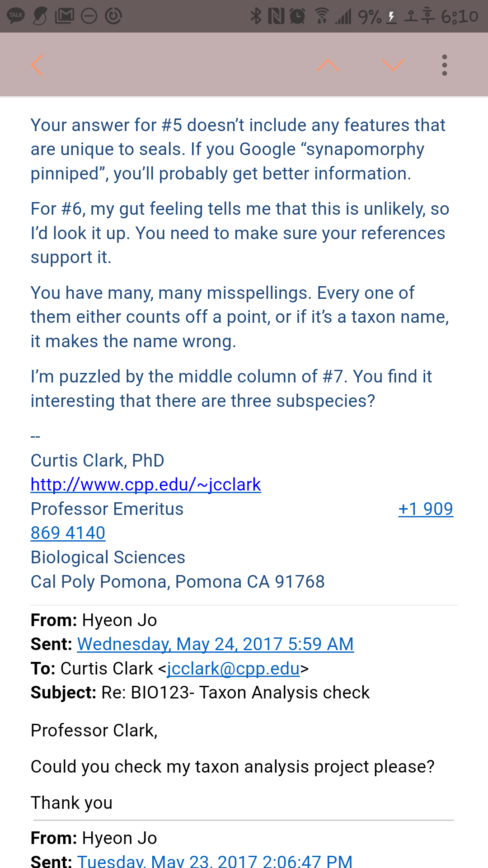Open the three-dot overflow menu

point(445,65)
